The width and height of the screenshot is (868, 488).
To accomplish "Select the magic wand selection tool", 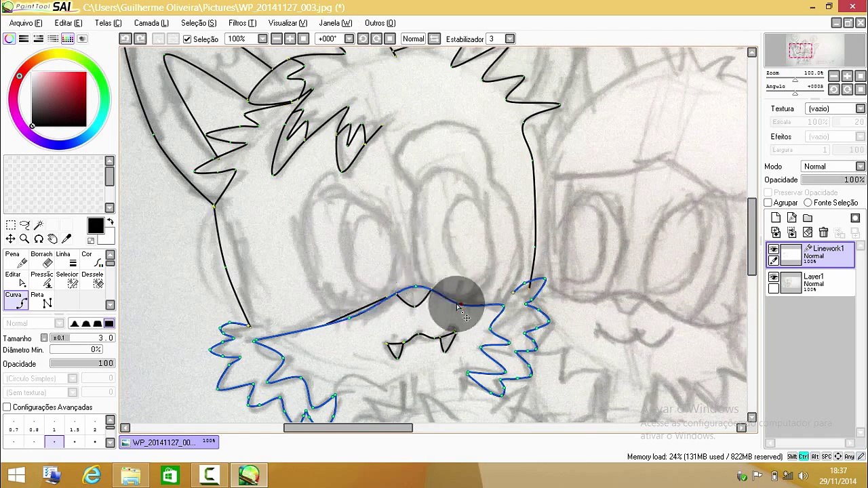I will (39, 225).
